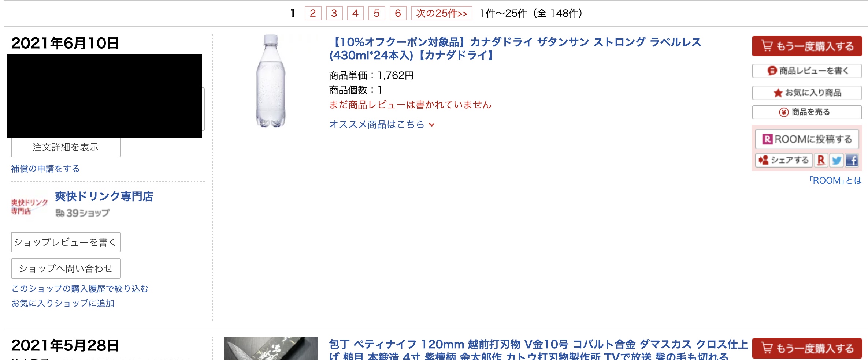Open page 6 of purchase history
868x360 pixels.
[x=398, y=14]
